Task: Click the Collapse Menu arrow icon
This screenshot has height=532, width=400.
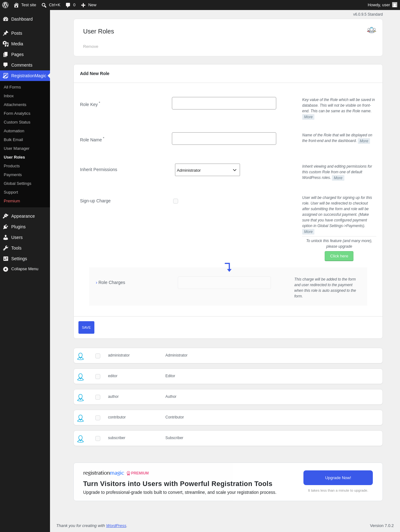Action: pyautogui.click(x=6, y=269)
